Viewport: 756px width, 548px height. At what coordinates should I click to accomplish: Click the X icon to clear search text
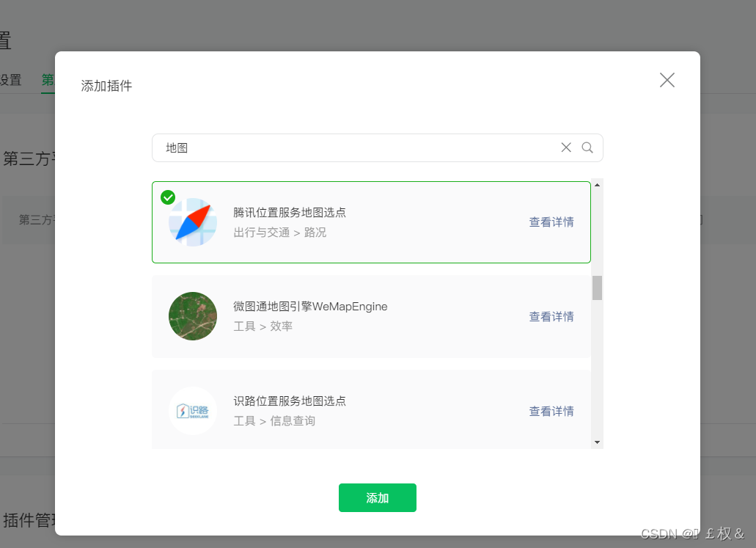[565, 147]
